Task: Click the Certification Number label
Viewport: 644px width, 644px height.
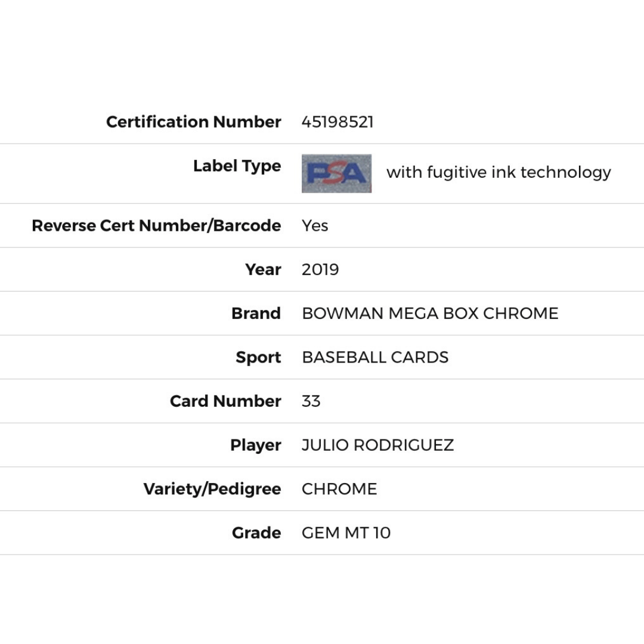Action: (193, 122)
